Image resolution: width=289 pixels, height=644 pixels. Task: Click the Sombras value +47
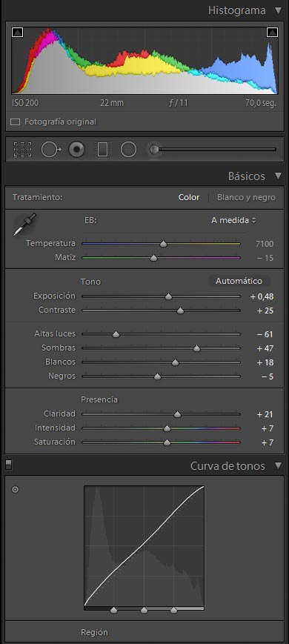[265, 348]
